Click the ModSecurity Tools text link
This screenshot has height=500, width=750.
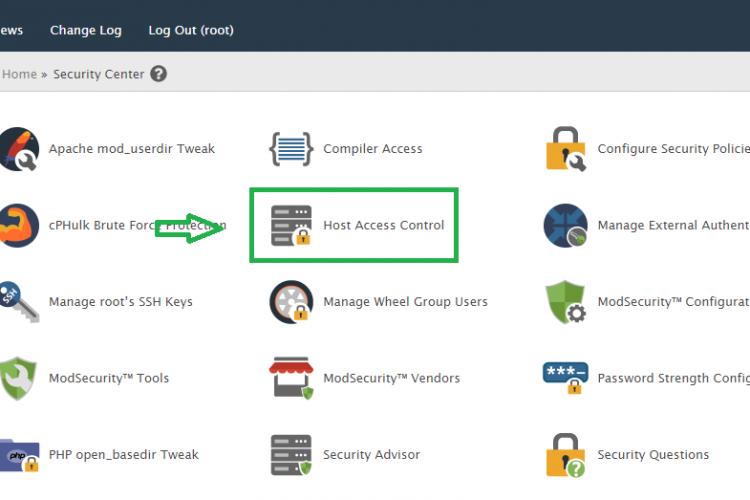[x=109, y=378]
